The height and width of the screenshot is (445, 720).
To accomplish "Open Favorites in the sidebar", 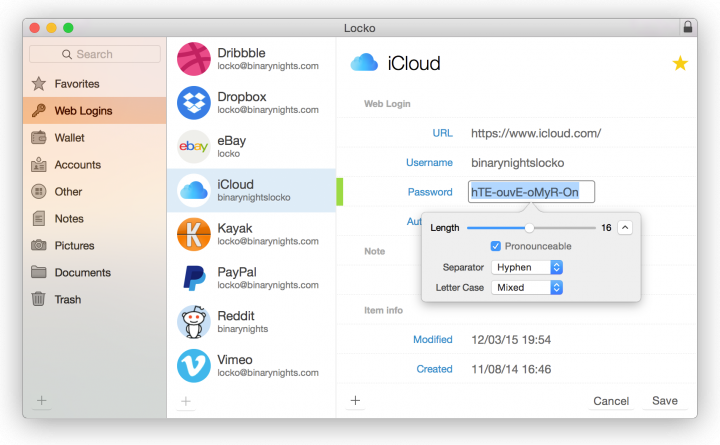I will pyautogui.click(x=77, y=84).
